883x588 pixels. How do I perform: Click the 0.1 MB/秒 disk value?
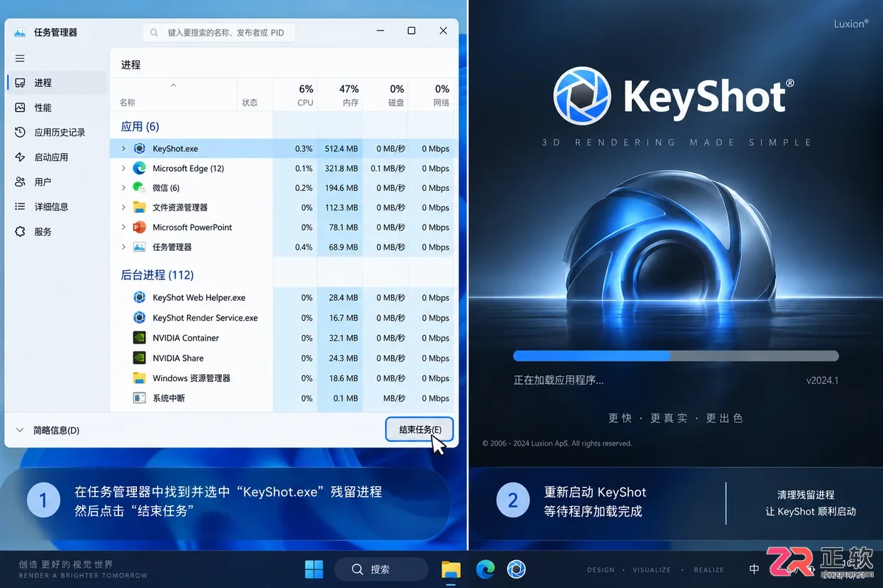[388, 169]
